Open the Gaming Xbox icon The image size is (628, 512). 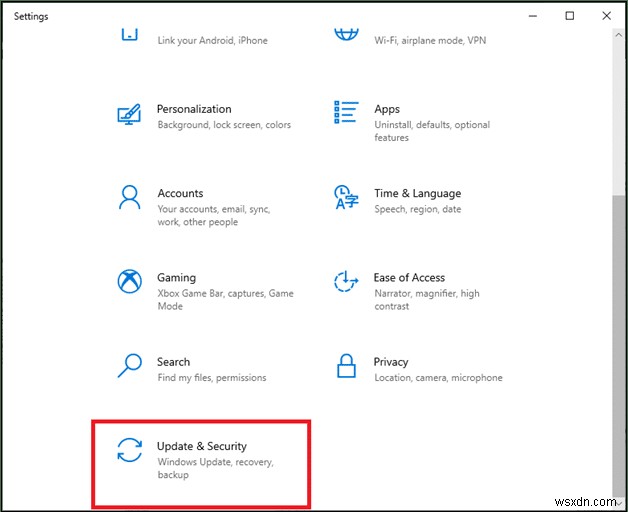pos(129,281)
